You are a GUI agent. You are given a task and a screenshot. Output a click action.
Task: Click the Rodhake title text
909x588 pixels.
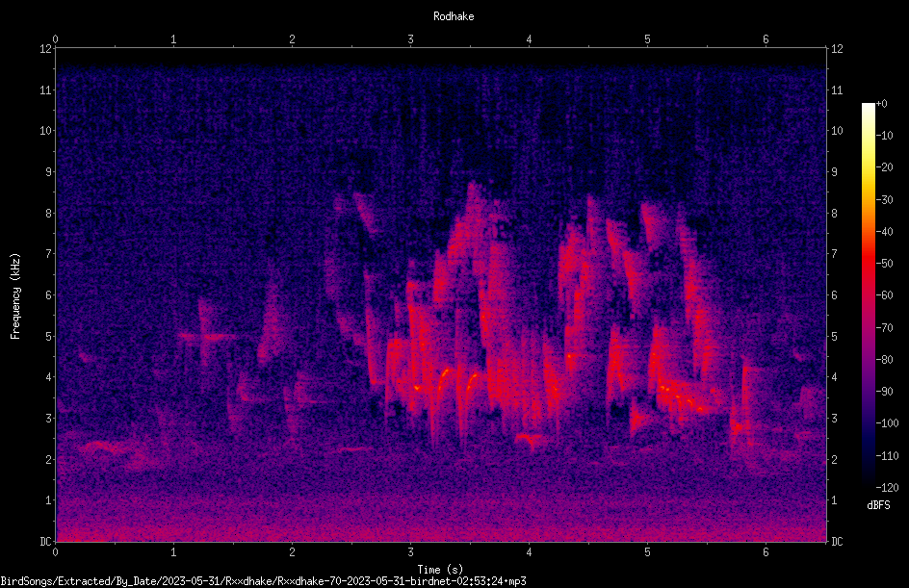point(454,16)
